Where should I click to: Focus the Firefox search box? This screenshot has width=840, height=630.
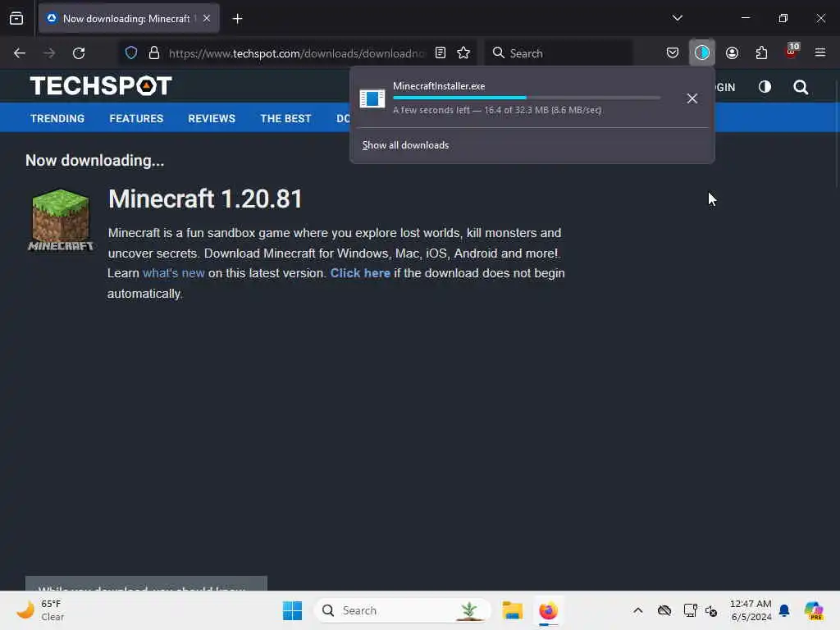point(559,53)
